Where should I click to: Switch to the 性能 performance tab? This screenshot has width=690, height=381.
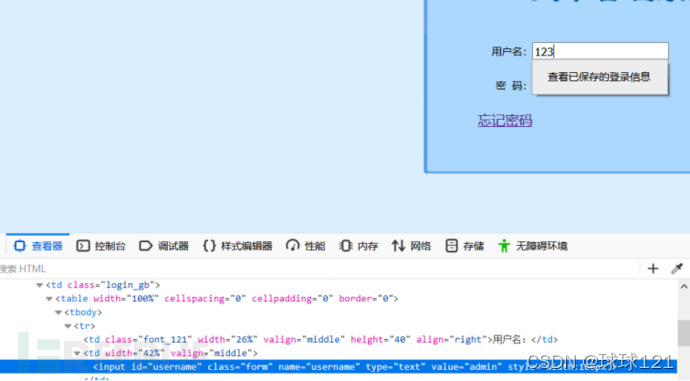(x=306, y=245)
